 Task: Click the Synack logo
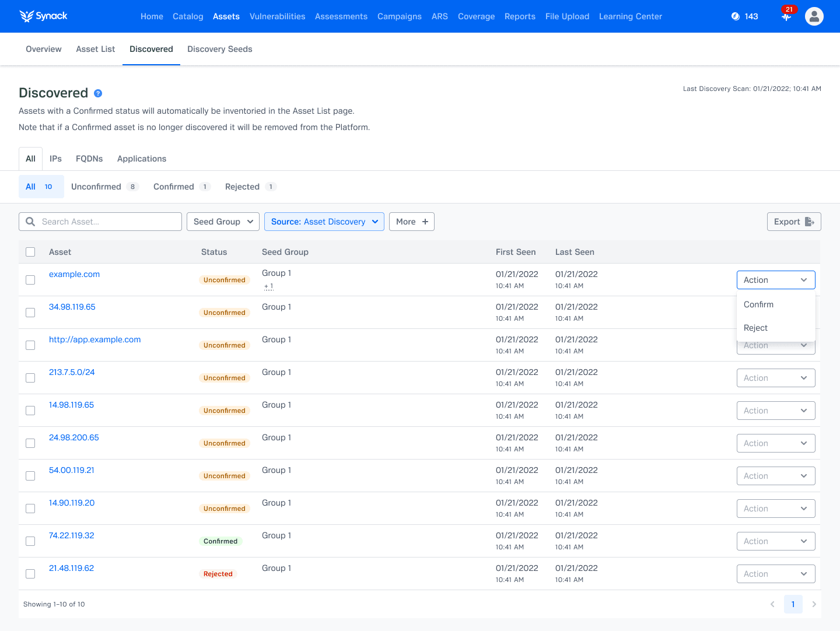tap(43, 16)
